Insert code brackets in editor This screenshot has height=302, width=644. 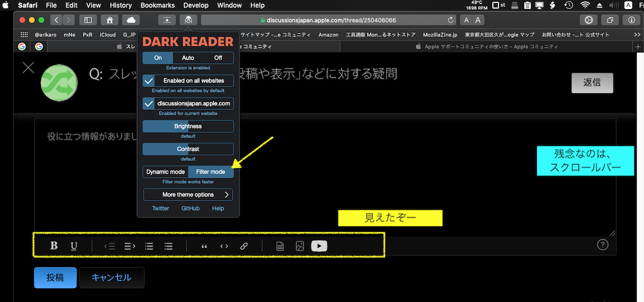[224, 246]
